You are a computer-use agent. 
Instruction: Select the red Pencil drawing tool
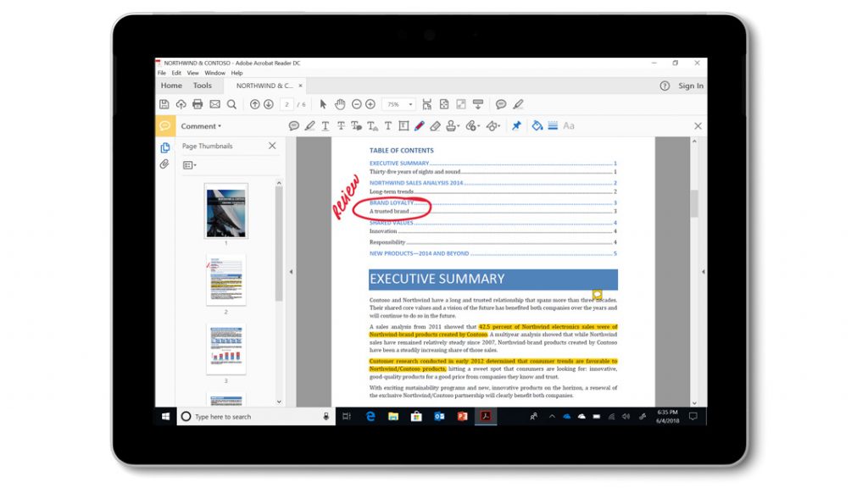pyautogui.click(x=419, y=126)
